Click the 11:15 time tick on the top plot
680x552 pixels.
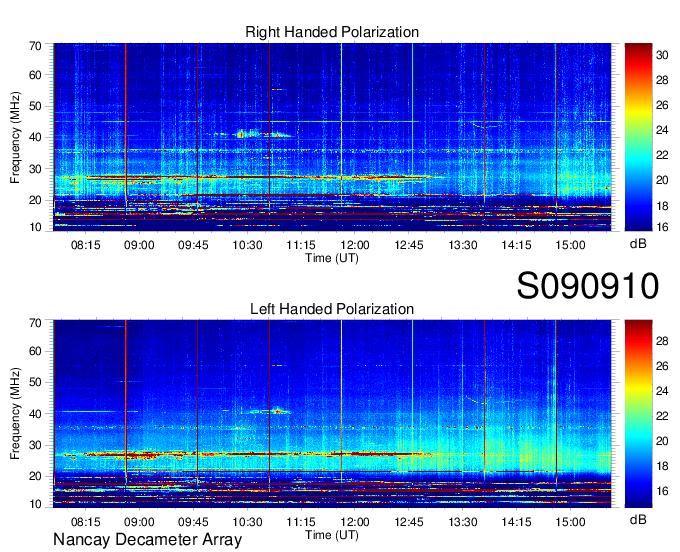[301, 245]
